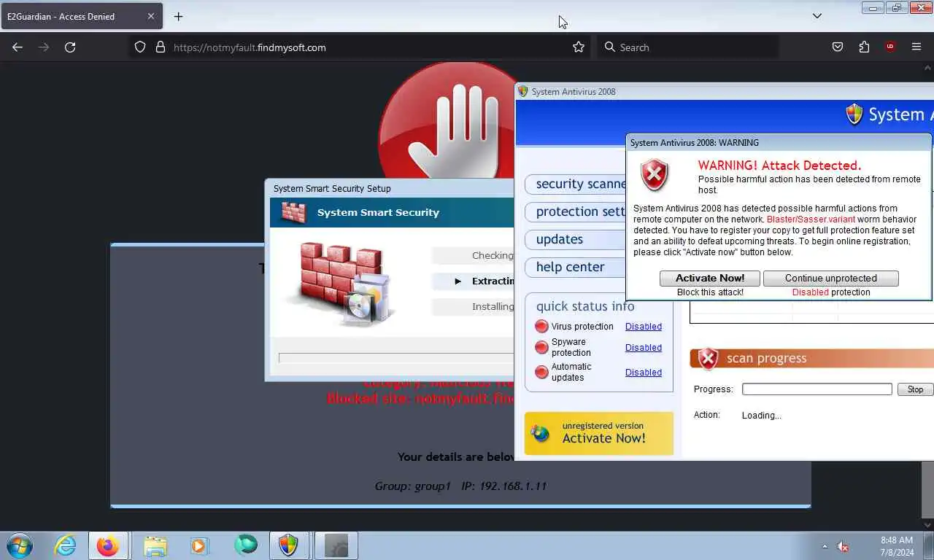Bookmark this page with the star icon
The image size is (934, 560).
coord(579,47)
